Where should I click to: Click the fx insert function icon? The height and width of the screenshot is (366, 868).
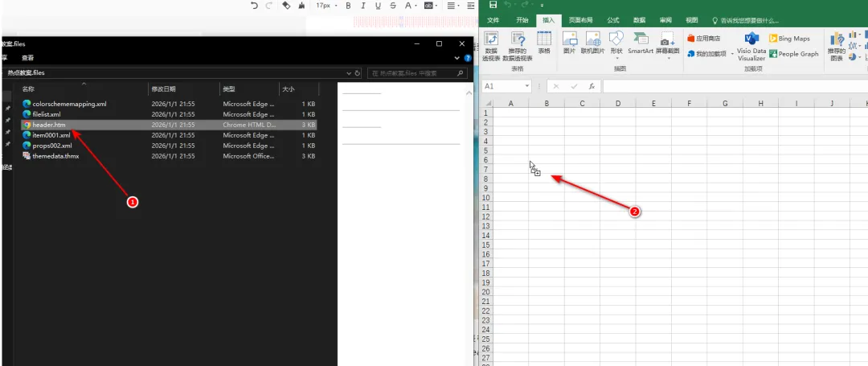point(592,86)
